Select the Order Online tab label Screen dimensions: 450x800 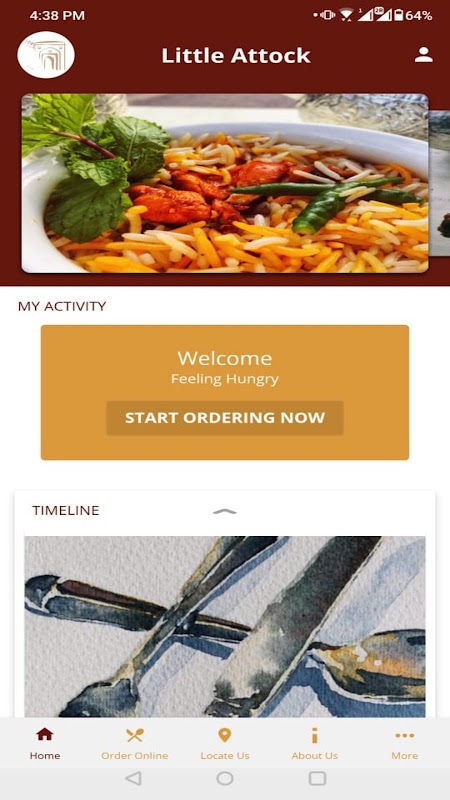[x=135, y=756]
